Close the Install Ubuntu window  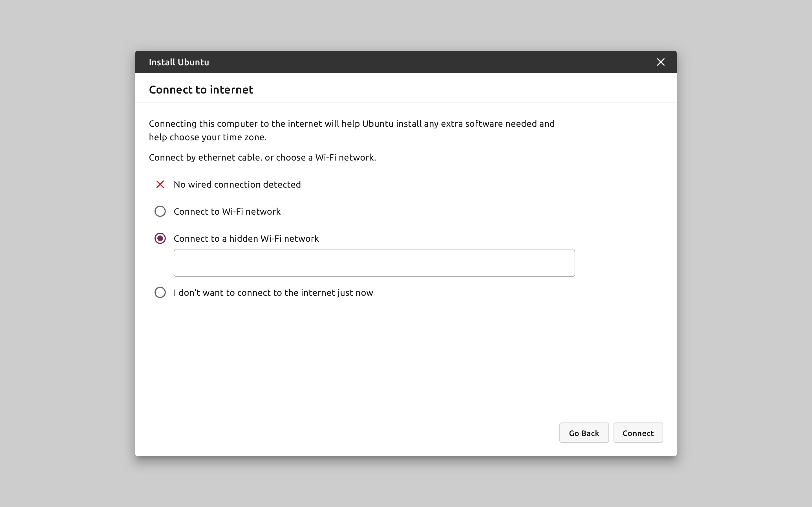click(660, 62)
